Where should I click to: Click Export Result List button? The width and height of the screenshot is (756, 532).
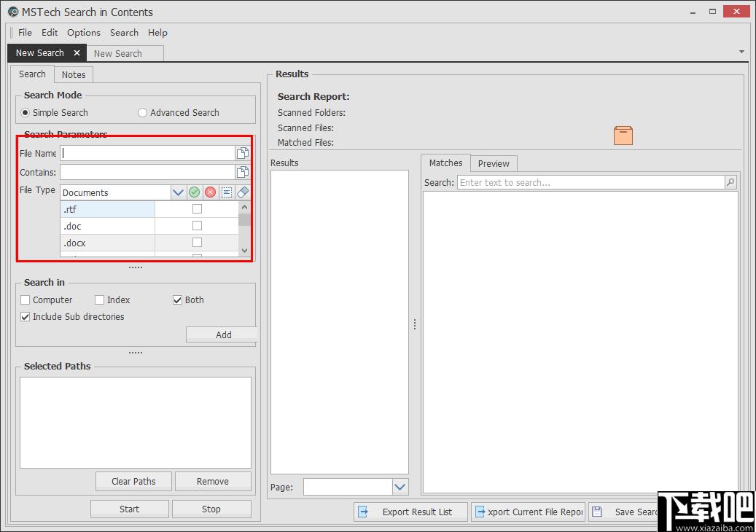[410, 512]
